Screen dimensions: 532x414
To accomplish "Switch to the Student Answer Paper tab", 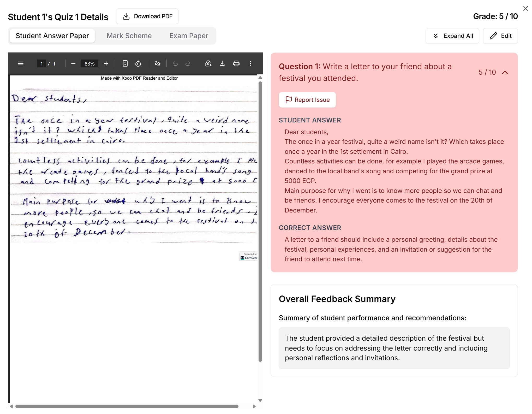I will (52, 36).
